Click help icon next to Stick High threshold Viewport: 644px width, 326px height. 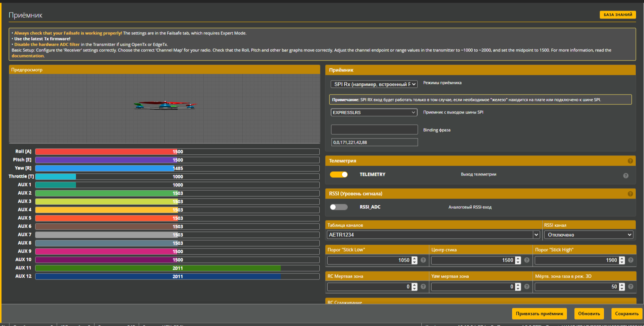click(x=631, y=260)
